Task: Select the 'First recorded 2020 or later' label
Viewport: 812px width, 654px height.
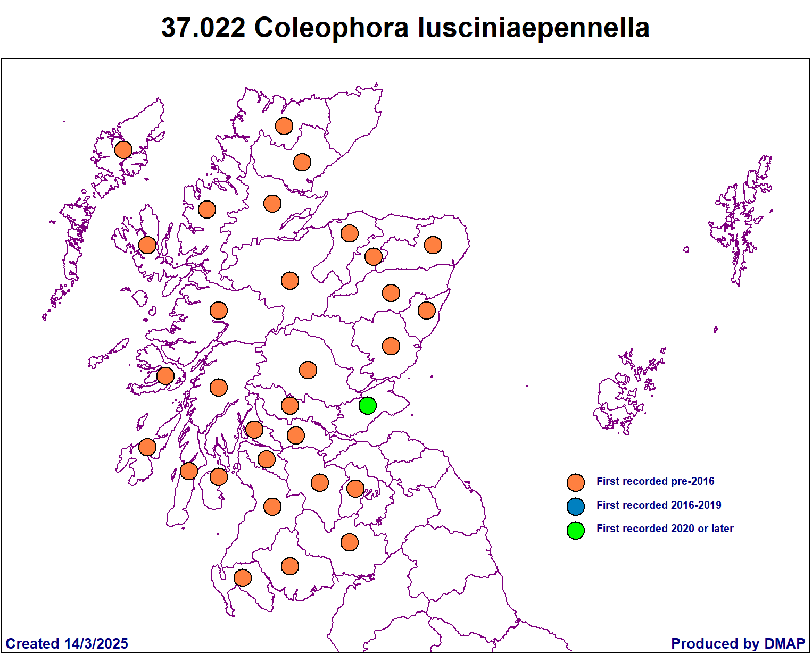Action: pos(665,529)
